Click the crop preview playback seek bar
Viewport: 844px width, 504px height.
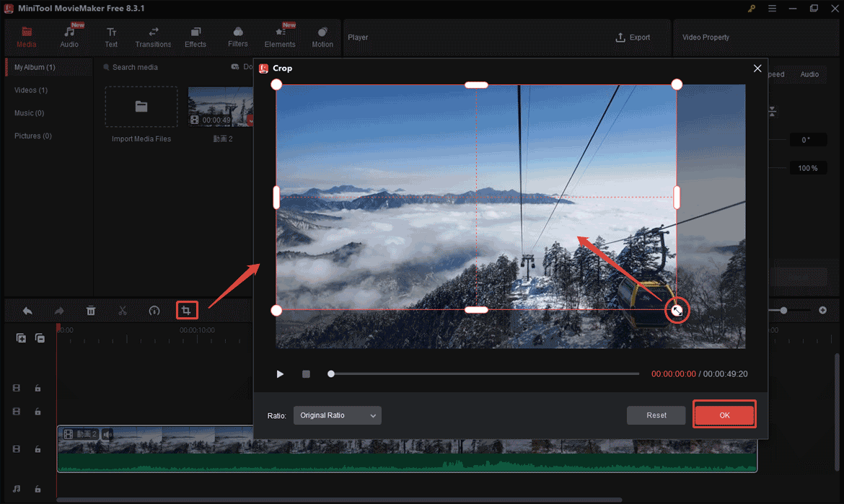tap(483, 374)
